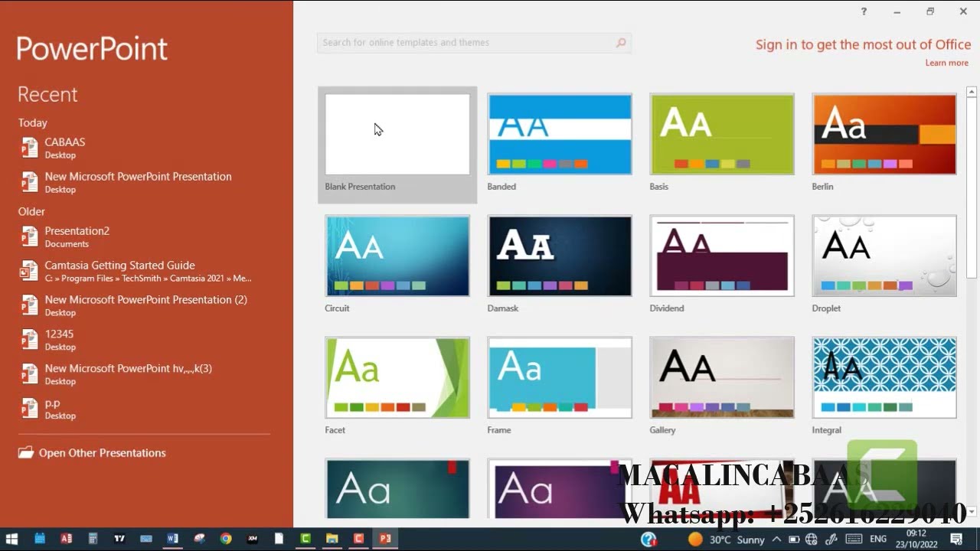Screen dimensions: 980x551
Task: Open the XM app in the taskbar
Action: click(x=253, y=539)
